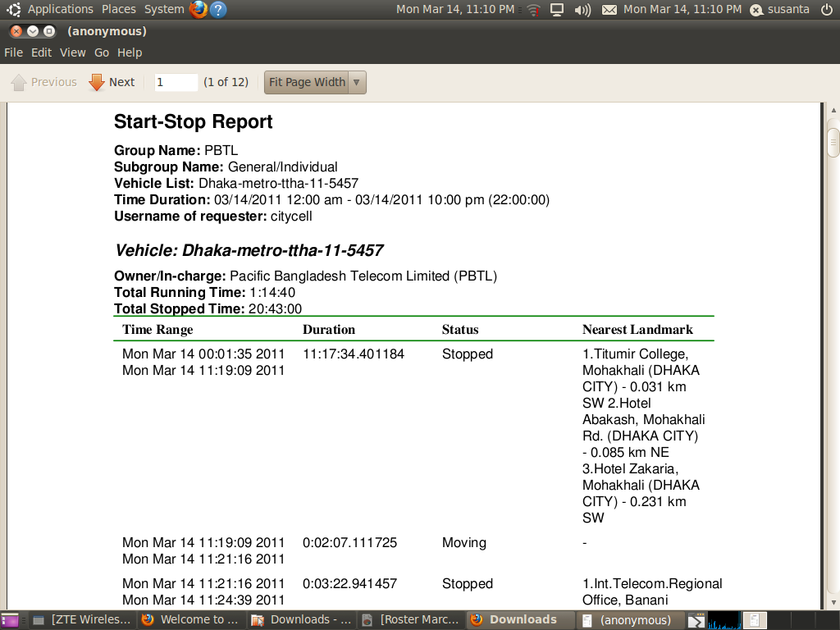Launch Firefox from the top panel
The height and width of the screenshot is (630, 840).
[x=199, y=9]
